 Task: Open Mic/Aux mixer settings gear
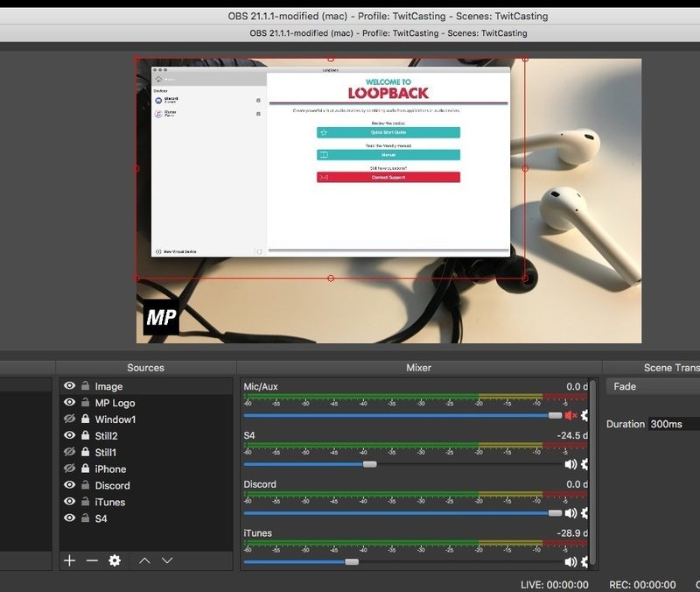pos(584,415)
